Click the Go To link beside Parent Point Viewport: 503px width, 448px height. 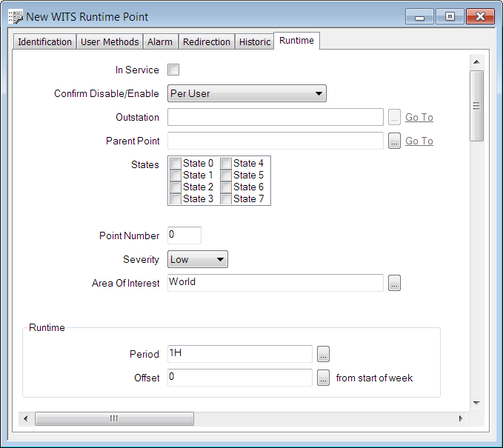click(x=419, y=141)
